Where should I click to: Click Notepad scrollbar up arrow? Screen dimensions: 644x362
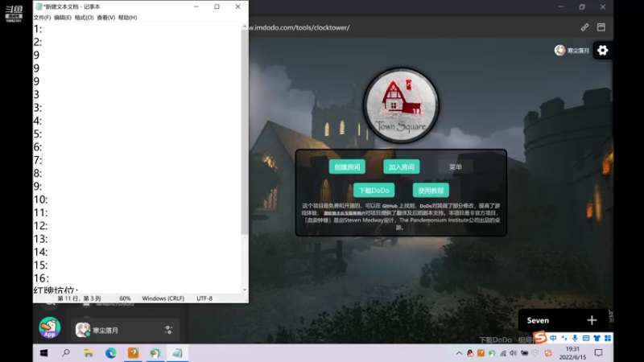(245, 27)
